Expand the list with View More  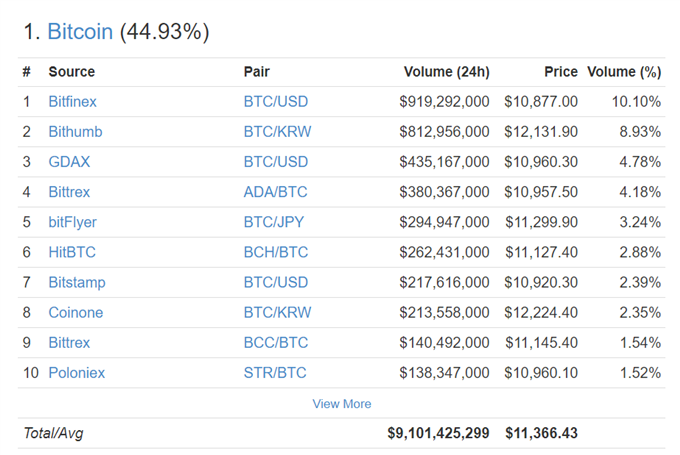coord(342,404)
